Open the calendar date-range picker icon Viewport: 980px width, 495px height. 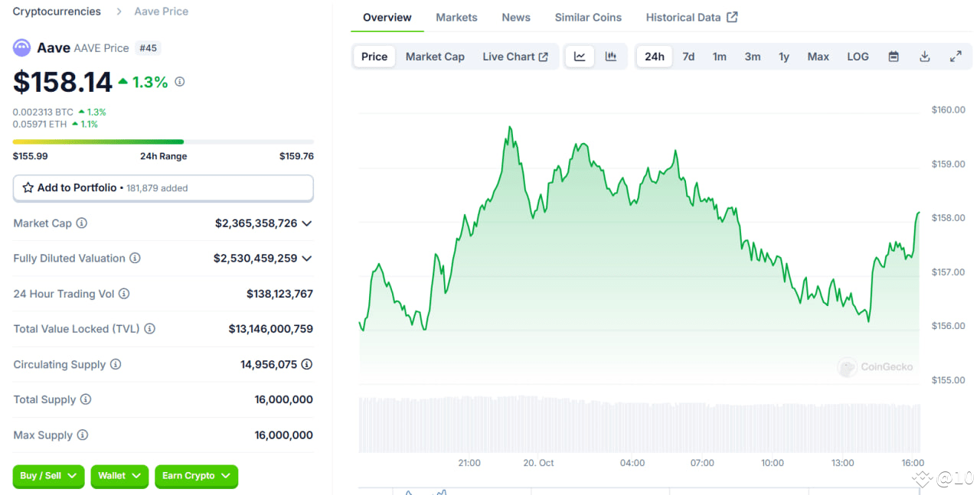(893, 55)
